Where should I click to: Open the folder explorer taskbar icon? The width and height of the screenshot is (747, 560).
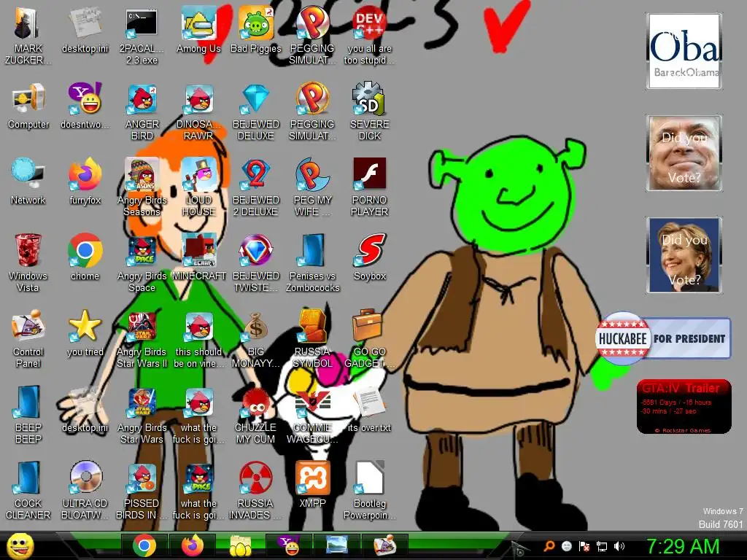coord(241,545)
